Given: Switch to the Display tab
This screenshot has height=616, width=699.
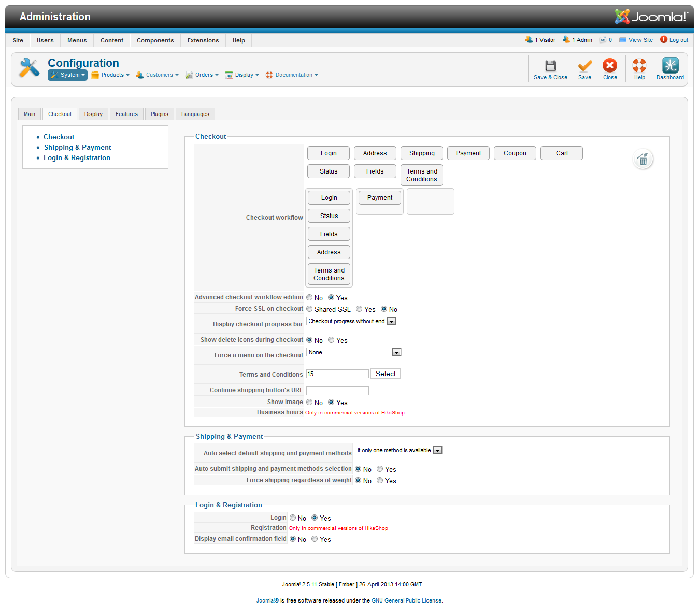Looking at the screenshot, I should 93,114.
